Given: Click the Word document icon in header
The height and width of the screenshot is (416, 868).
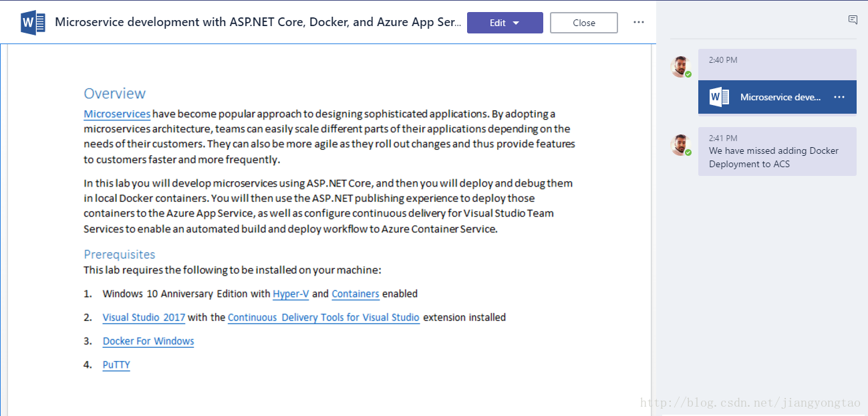Looking at the screenshot, I should pyautogui.click(x=33, y=22).
